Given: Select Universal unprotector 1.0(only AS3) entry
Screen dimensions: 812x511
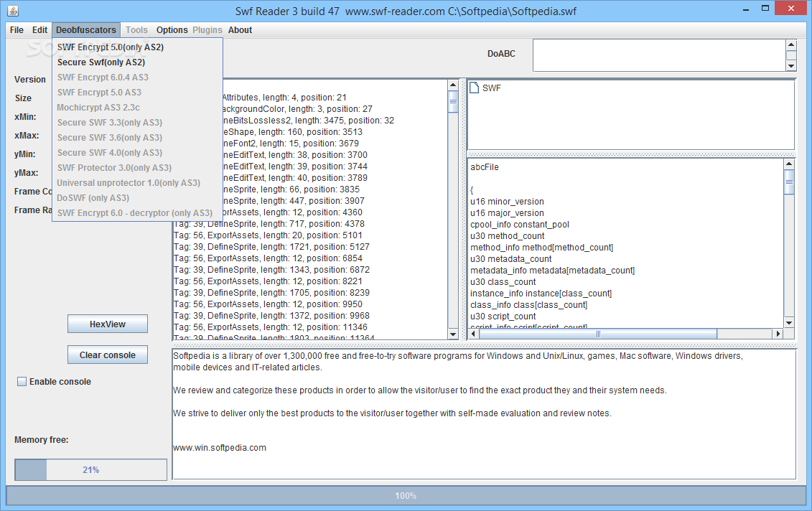Looking at the screenshot, I should [137, 182].
